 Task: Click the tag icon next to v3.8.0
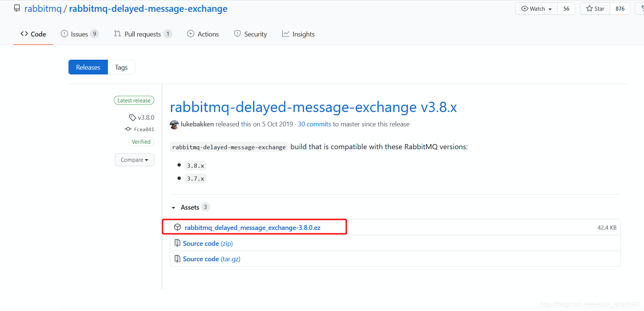[x=133, y=118]
